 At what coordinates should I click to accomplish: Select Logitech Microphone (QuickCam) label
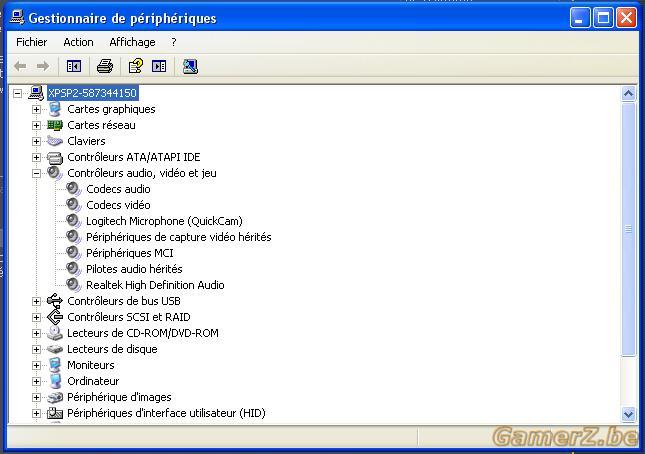[164, 221]
